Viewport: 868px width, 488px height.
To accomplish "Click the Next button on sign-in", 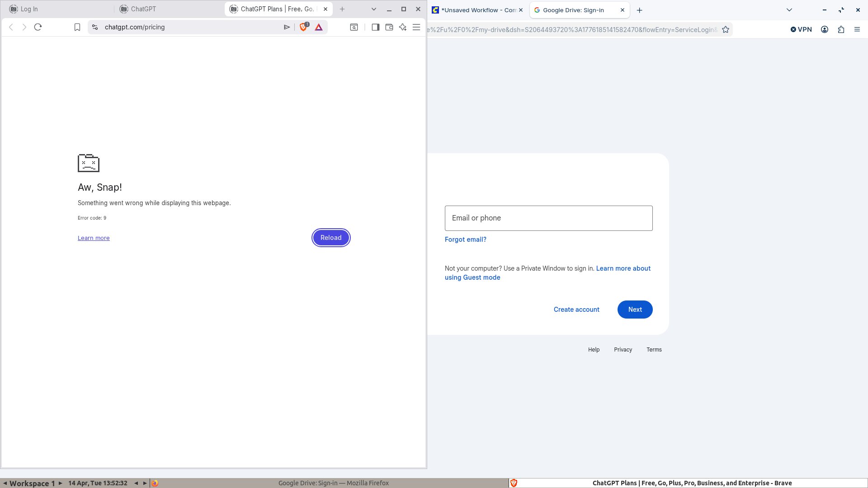I will (635, 310).
